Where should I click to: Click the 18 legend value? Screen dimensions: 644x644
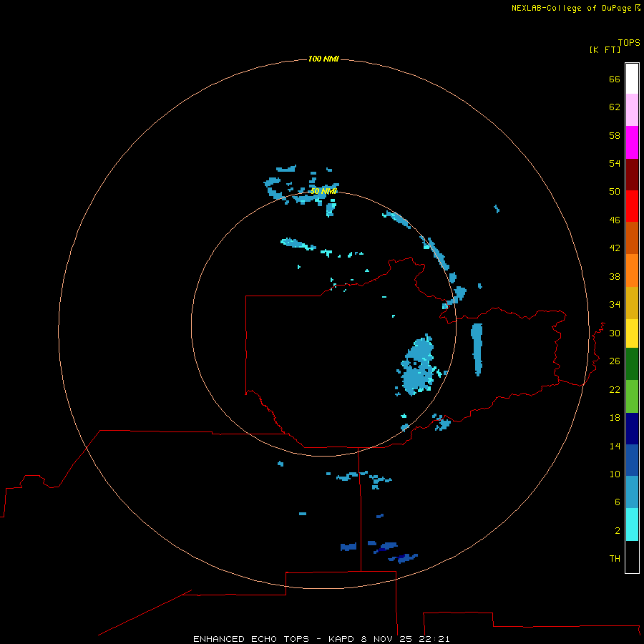point(615,418)
